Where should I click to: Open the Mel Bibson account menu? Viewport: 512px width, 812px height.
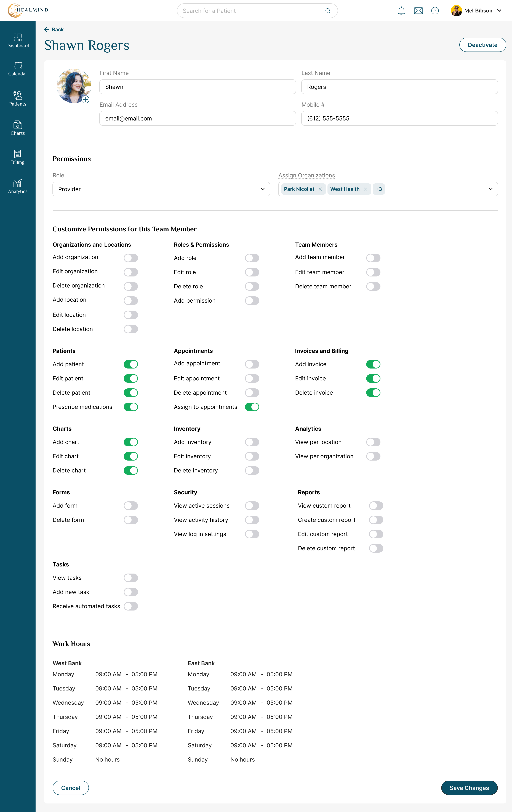point(476,11)
